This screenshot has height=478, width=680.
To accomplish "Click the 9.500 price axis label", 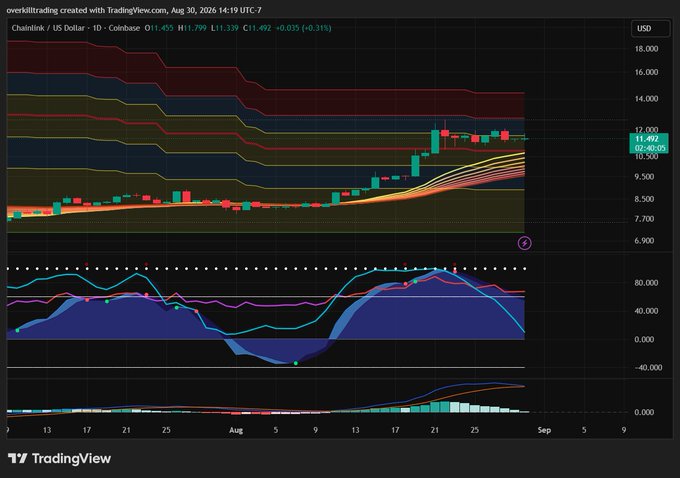I will click(644, 177).
